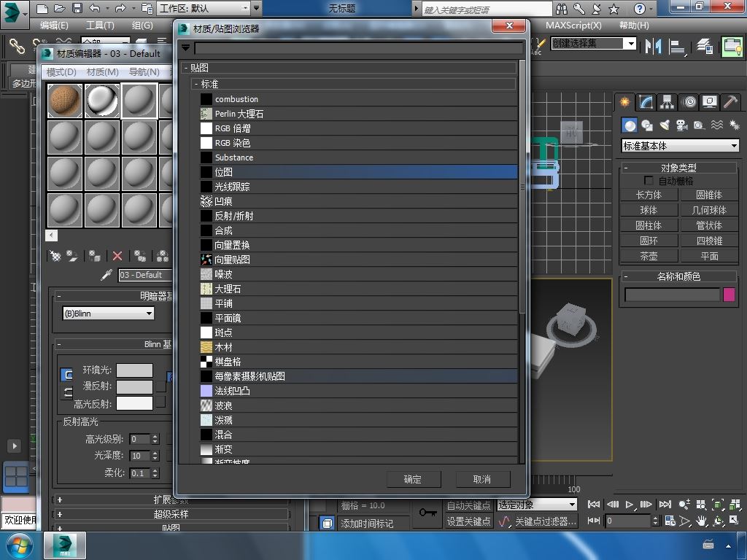Click the 关键点过滤器 button

click(546, 521)
